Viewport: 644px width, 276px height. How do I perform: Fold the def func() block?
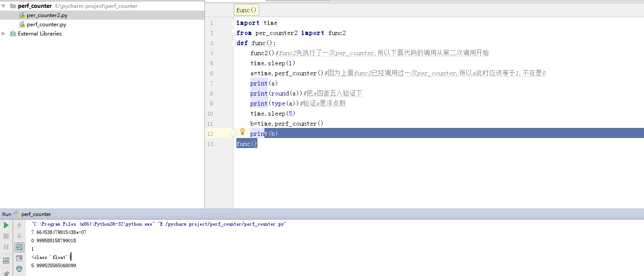[233, 43]
